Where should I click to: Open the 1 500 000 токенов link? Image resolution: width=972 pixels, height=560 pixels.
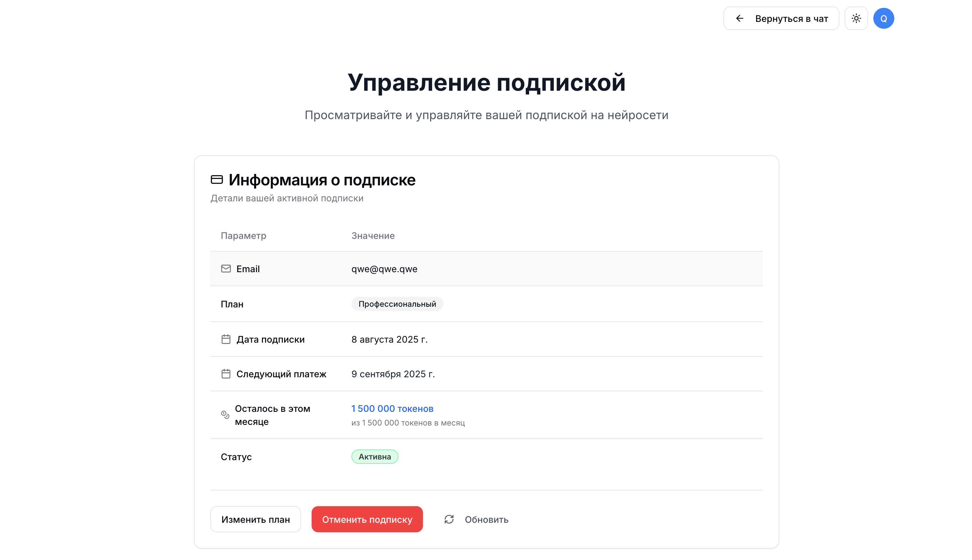[x=392, y=409]
